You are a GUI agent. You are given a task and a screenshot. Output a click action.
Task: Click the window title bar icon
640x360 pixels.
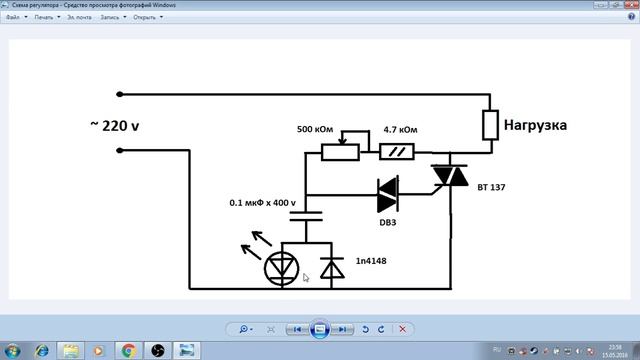click(4, 5)
